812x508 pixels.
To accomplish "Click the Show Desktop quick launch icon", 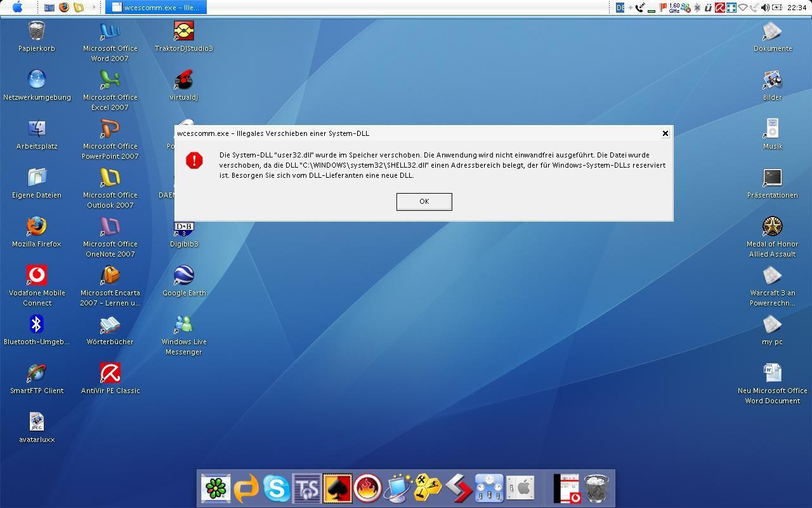I will [49, 8].
